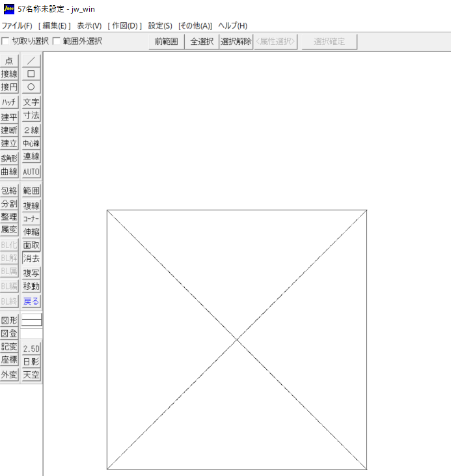Image resolution: width=451 pixels, height=476 pixels.
Task: Expand the [作図(D)] menu
Action: coord(124,26)
